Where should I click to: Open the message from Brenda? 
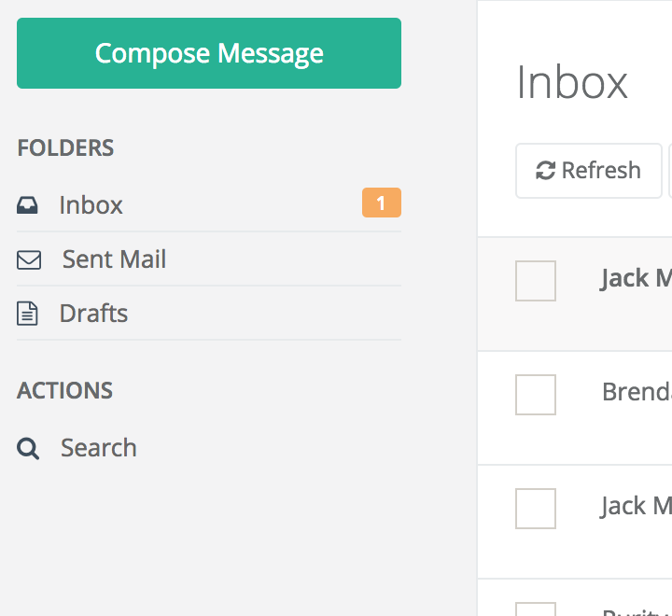(x=637, y=392)
